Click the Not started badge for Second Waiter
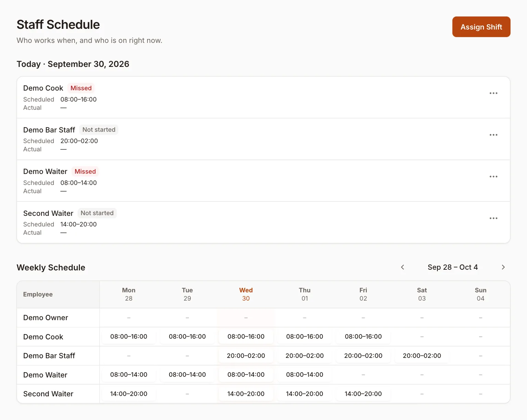Image resolution: width=527 pixels, height=420 pixels. click(x=97, y=213)
